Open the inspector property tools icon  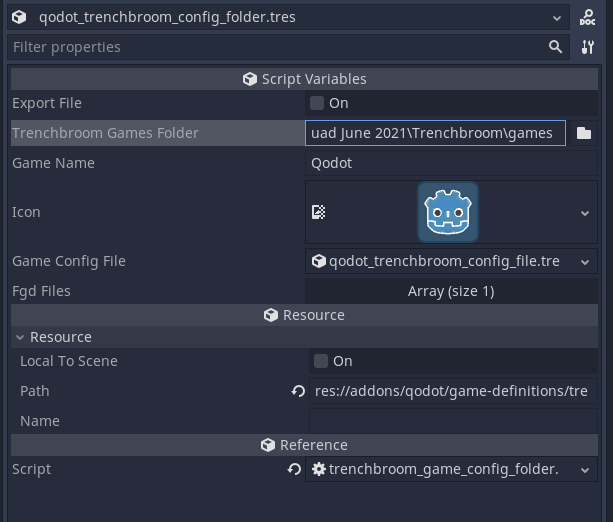588,47
